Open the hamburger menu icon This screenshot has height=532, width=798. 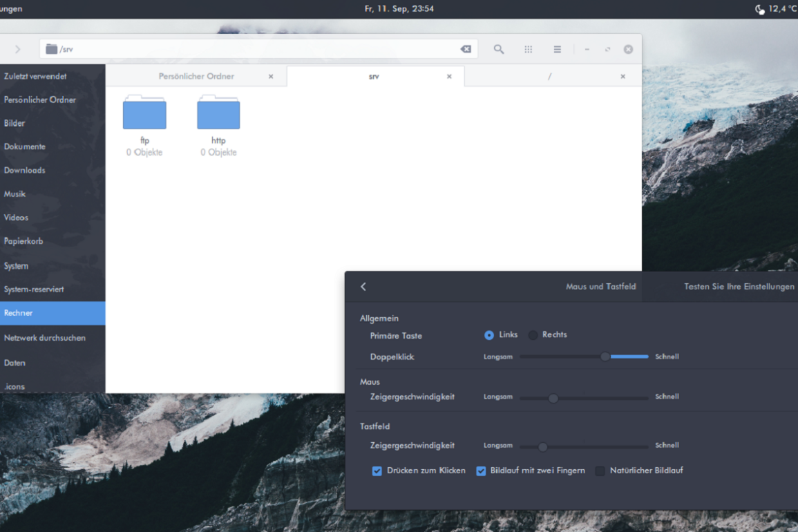point(557,49)
